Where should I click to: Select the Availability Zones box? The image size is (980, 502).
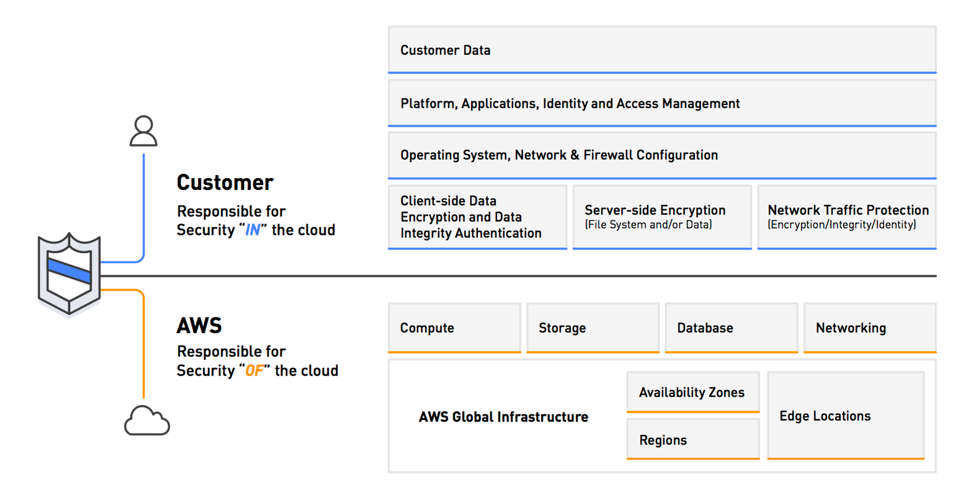(x=693, y=392)
